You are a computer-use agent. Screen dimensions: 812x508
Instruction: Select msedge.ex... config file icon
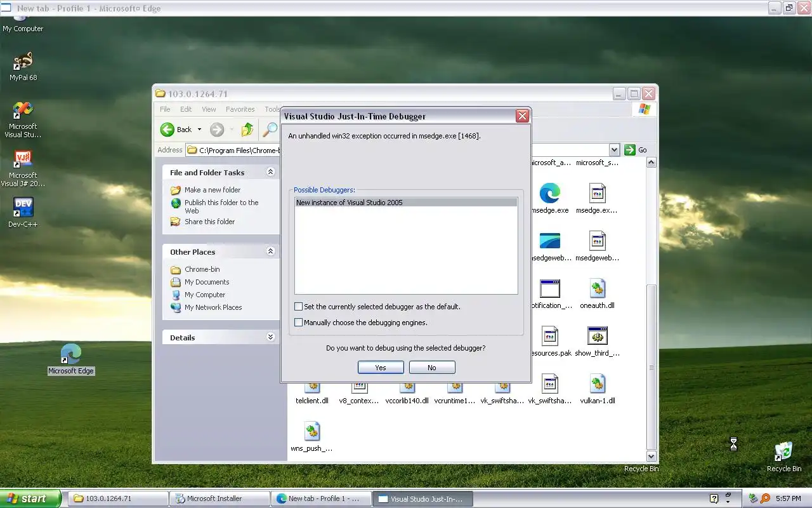[x=598, y=193]
